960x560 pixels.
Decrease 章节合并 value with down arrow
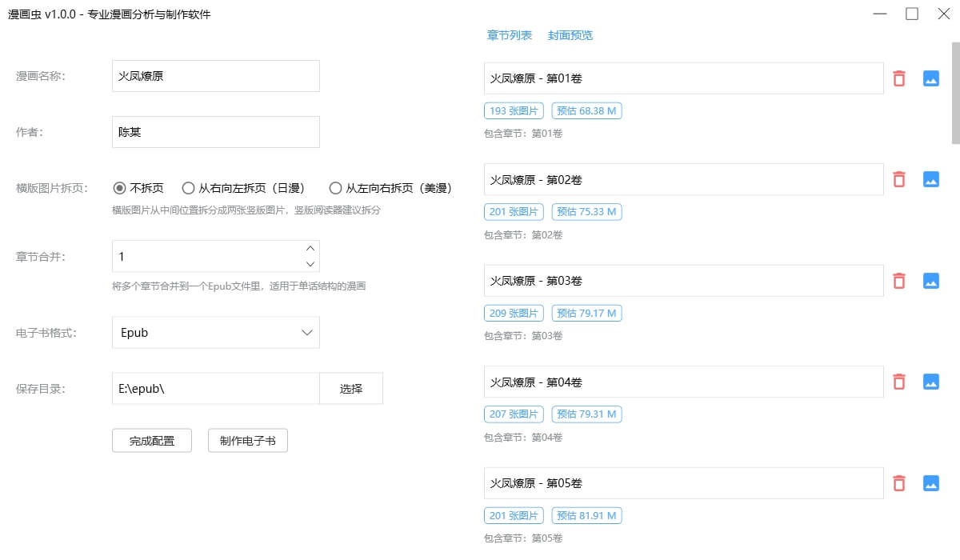pyautogui.click(x=310, y=264)
